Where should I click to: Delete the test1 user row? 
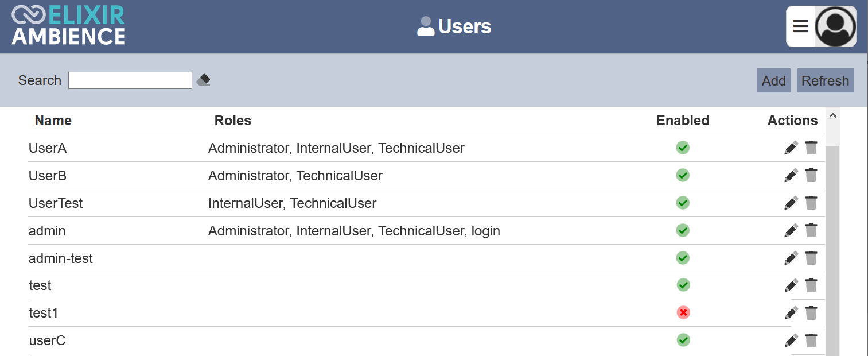click(811, 313)
